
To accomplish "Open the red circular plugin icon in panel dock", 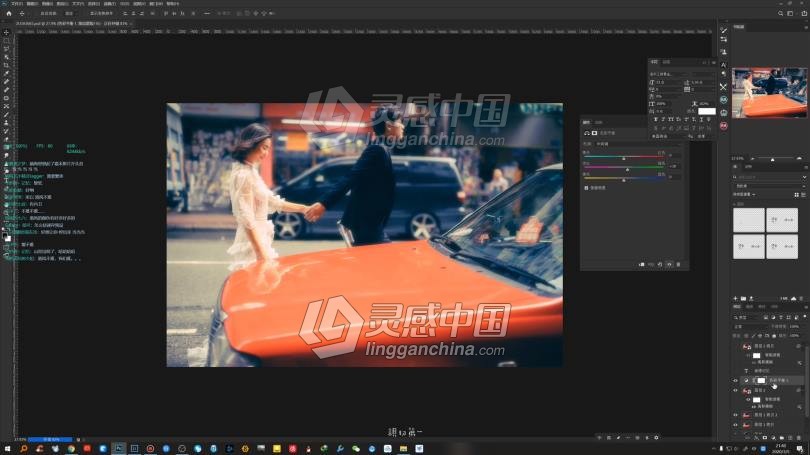I will click(724, 125).
